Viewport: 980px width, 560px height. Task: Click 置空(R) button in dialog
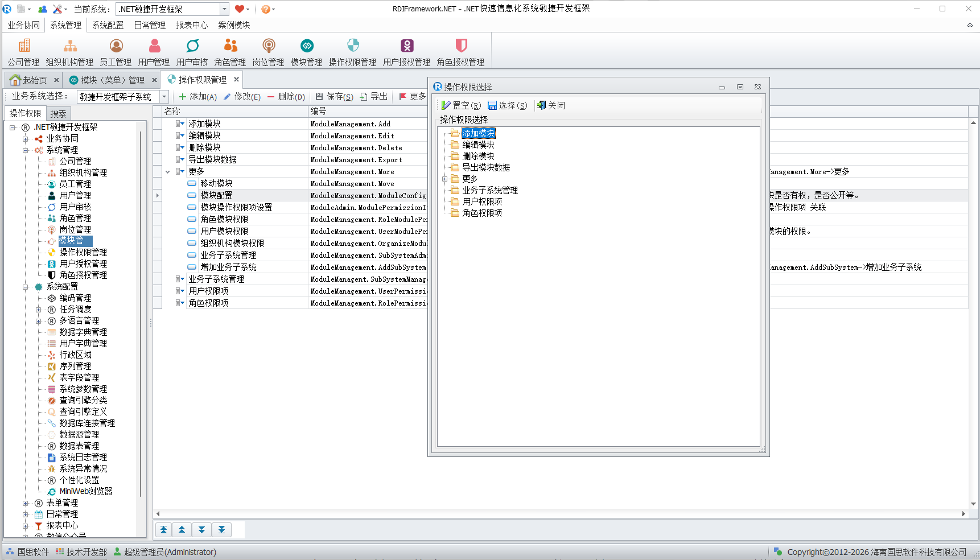click(x=462, y=105)
